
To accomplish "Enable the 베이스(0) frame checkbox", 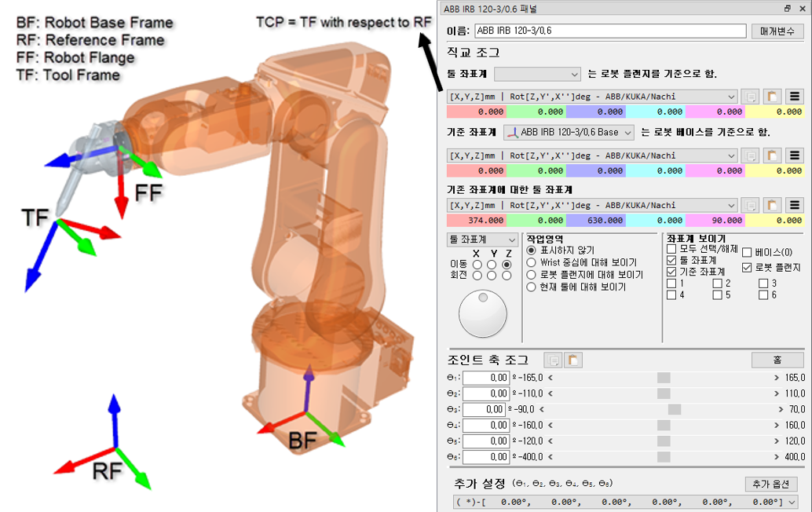I will pos(747,253).
